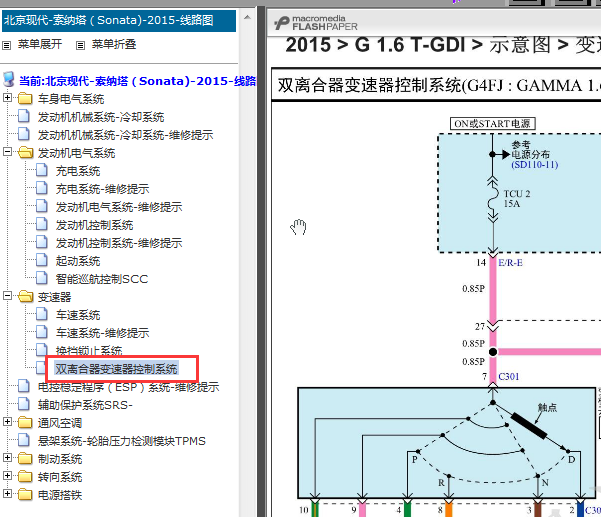
Task: Click the 菜单展开 expand-all menu icon
Action: point(7,46)
